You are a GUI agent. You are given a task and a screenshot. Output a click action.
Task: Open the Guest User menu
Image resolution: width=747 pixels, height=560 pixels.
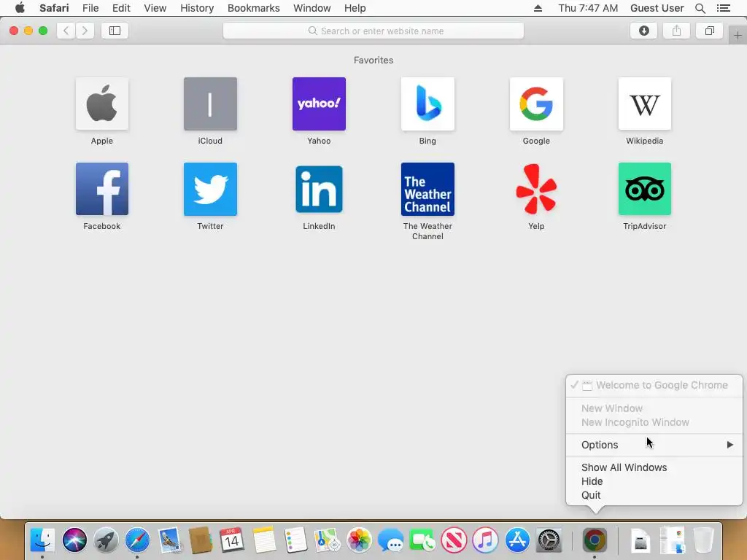click(x=657, y=8)
